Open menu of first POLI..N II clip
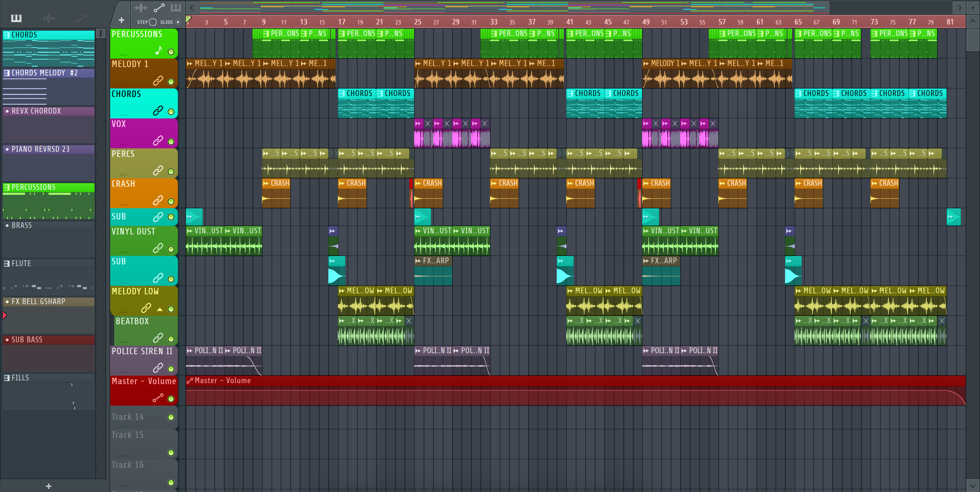 point(190,351)
